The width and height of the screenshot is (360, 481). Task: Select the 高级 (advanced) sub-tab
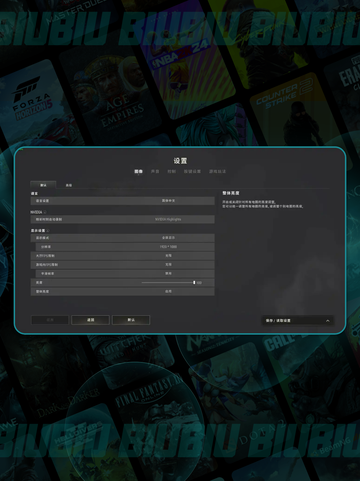pyautogui.click(x=69, y=185)
